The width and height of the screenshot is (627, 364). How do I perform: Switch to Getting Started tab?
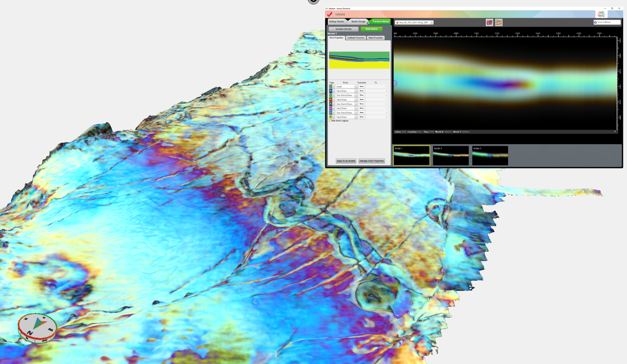tap(337, 22)
